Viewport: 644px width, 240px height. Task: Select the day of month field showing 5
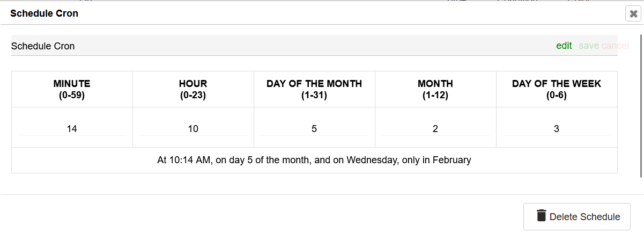[x=314, y=129]
